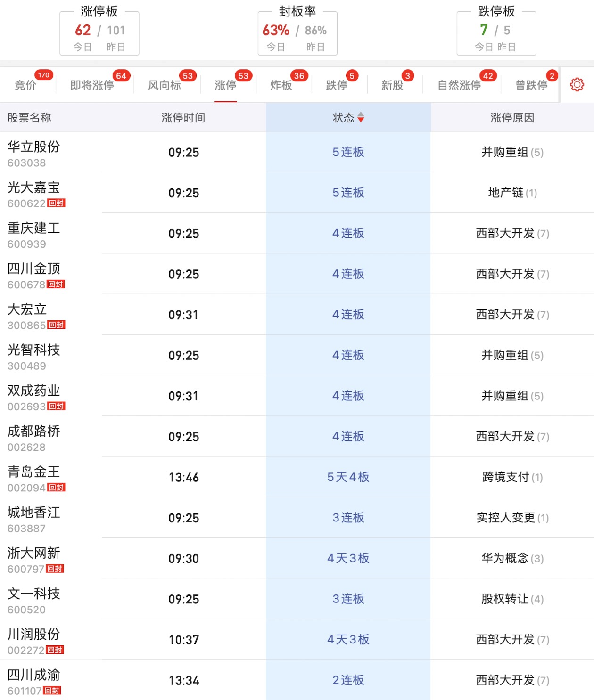Select the 自然涨停 tab

[x=459, y=85]
